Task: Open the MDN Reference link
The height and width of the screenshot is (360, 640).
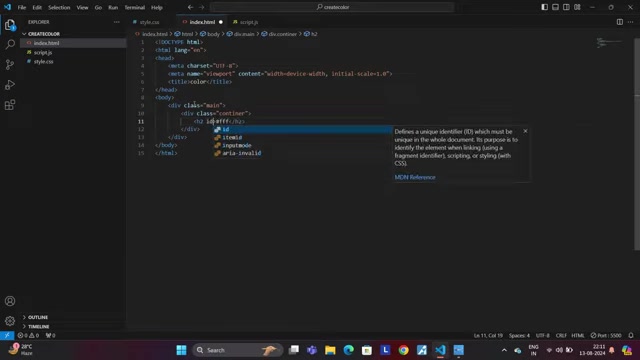Action: (x=415, y=177)
